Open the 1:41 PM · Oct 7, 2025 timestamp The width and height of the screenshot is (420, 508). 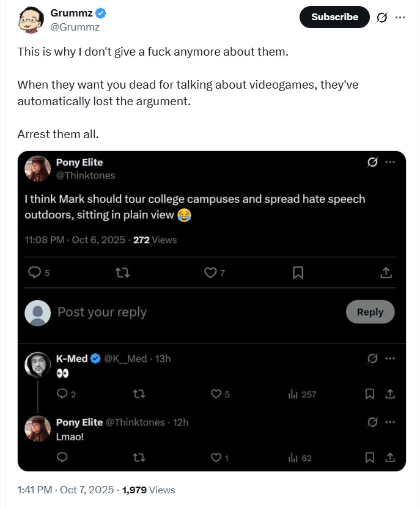click(65, 490)
